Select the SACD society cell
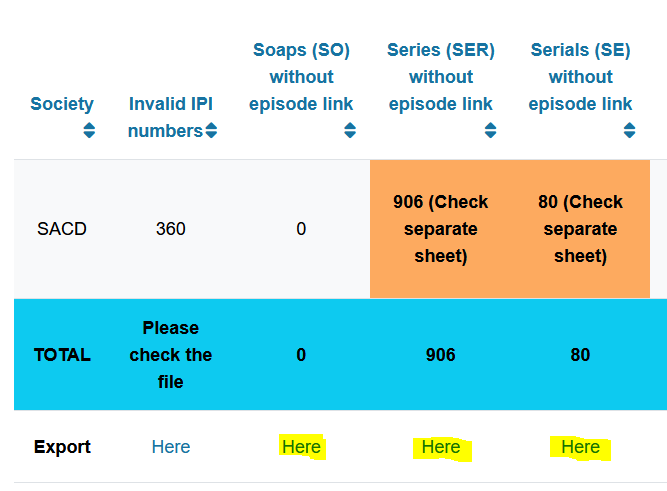Viewport: 667px width, 491px height. (62, 229)
